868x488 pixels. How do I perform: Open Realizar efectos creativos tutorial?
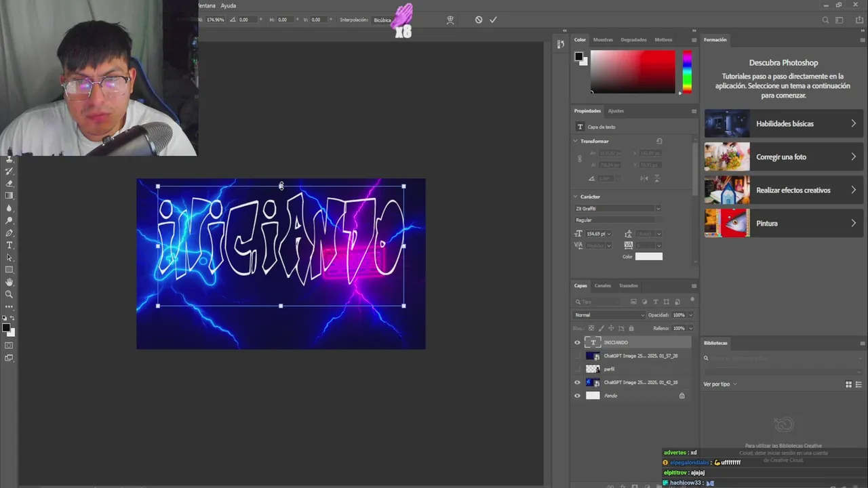click(x=784, y=190)
